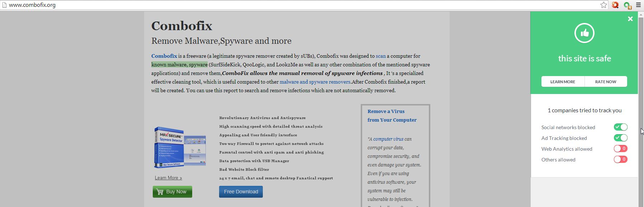Click the Buy Now button
Screen dimensions: 644x207
pos(172,192)
